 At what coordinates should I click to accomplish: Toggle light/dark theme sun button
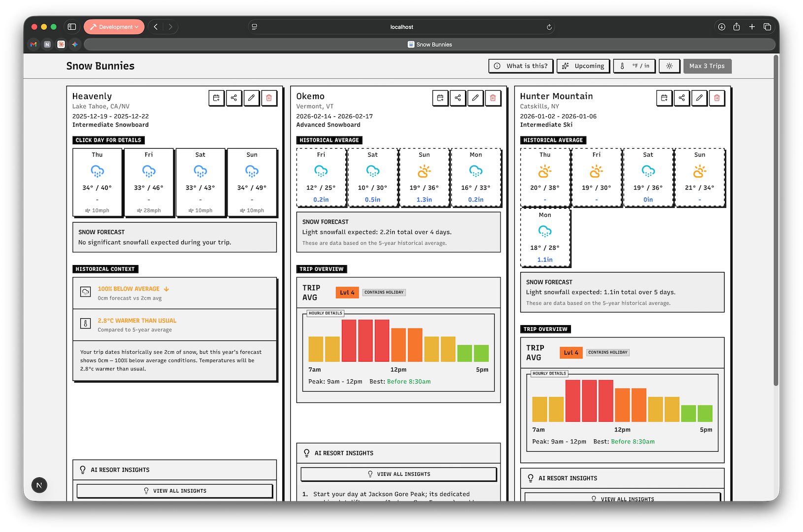[669, 66]
